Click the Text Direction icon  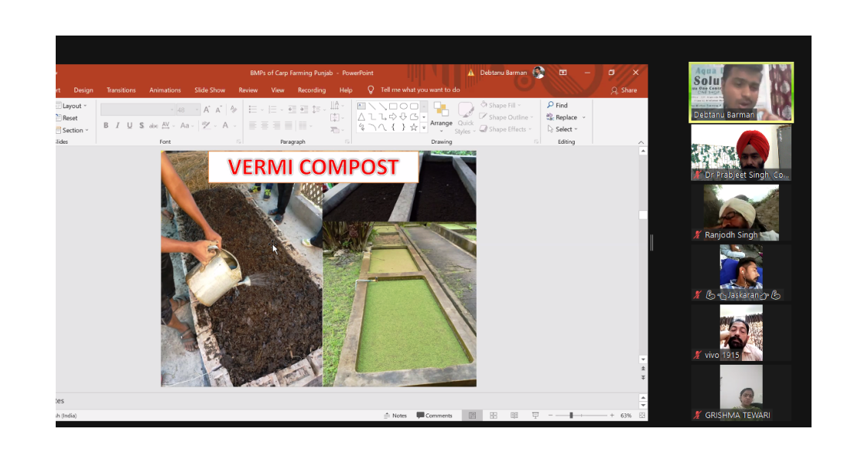point(335,106)
